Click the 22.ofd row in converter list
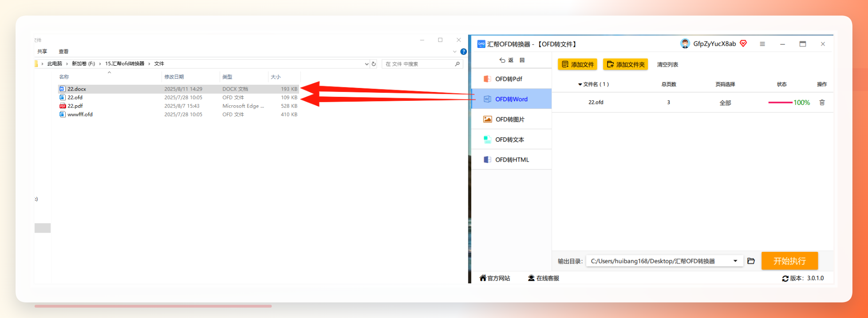 point(692,102)
